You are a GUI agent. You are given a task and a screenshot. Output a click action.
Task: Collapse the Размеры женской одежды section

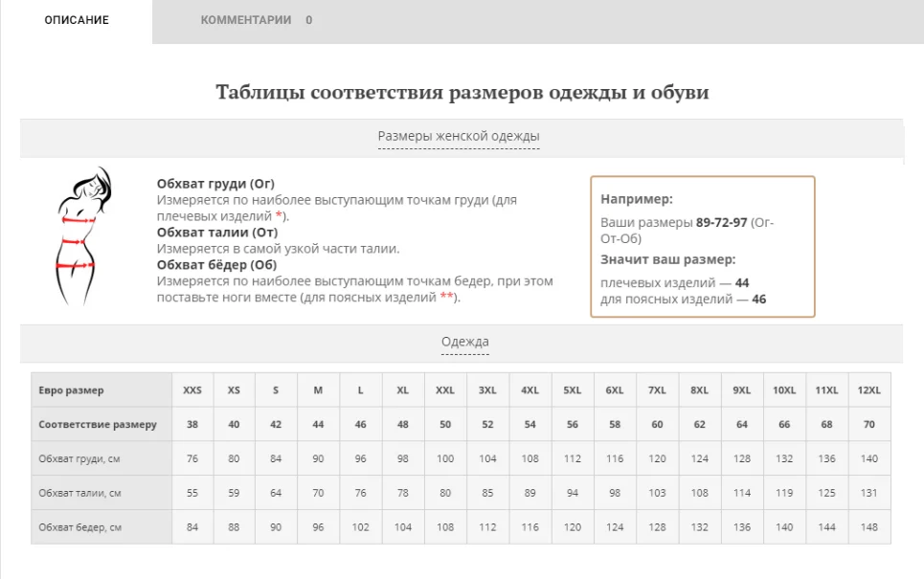(459, 136)
